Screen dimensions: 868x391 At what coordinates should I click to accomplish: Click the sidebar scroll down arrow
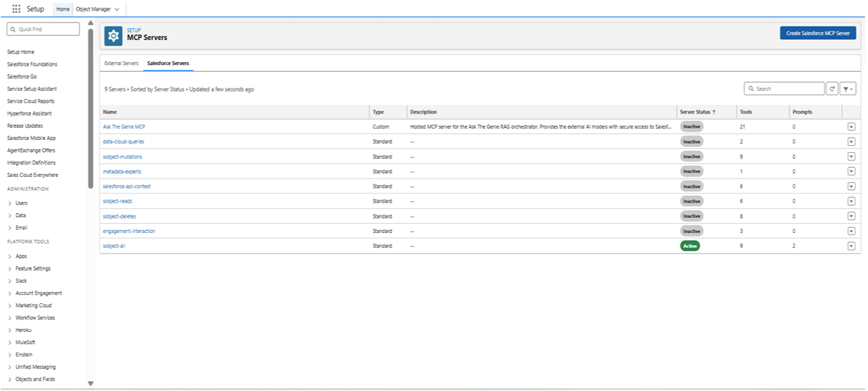click(x=91, y=383)
